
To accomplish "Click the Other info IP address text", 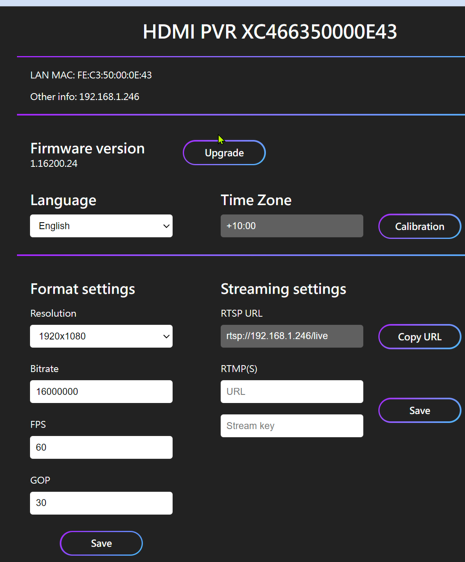I will coord(85,97).
